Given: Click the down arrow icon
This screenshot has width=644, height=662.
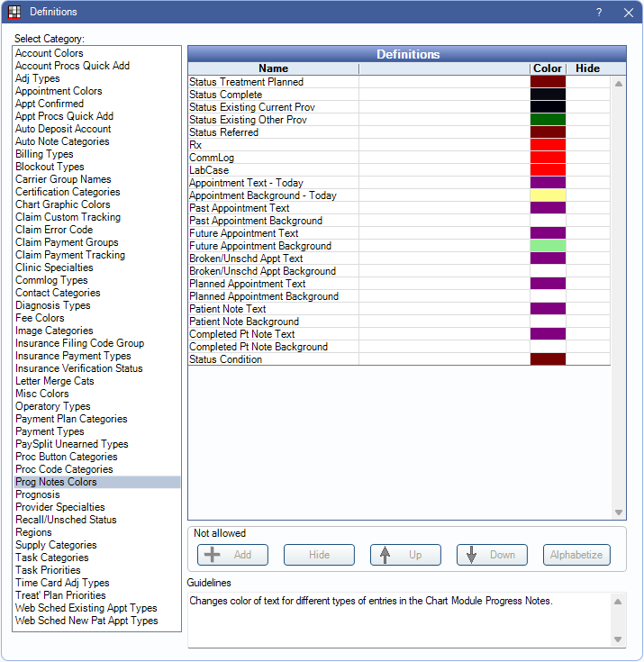Looking at the screenshot, I should click(472, 555).
